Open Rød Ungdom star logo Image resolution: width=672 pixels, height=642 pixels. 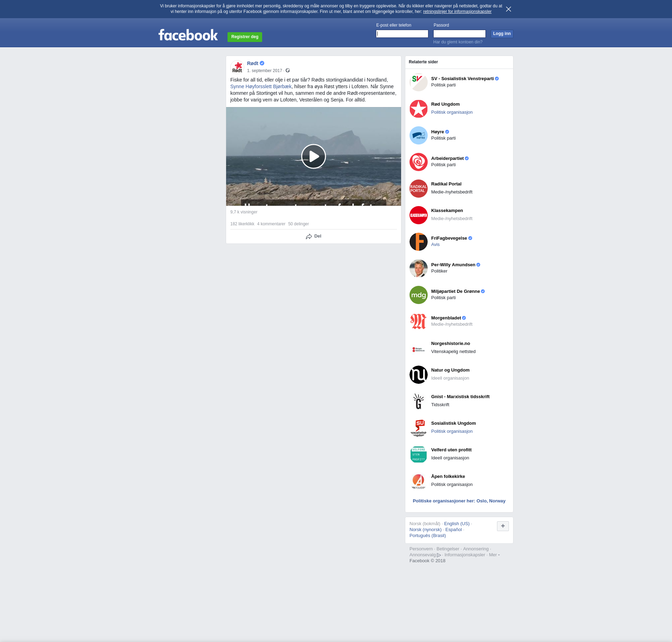418,109
